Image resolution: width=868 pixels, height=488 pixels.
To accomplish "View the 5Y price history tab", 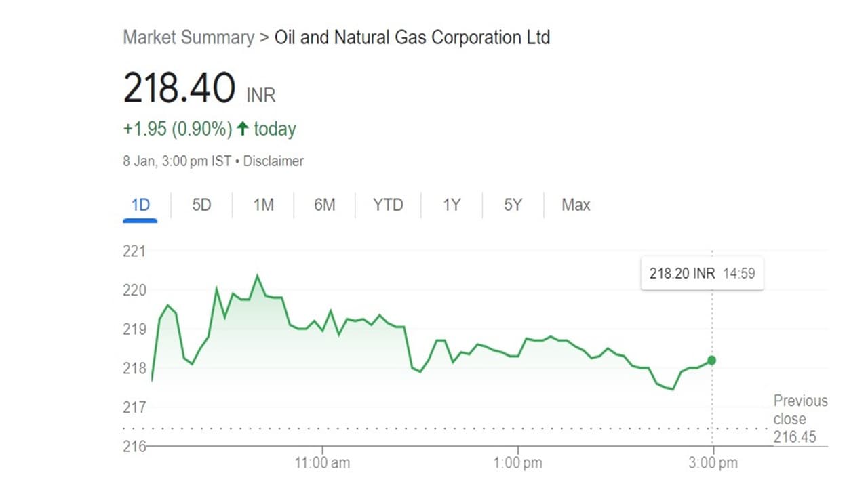I will 513,205.
